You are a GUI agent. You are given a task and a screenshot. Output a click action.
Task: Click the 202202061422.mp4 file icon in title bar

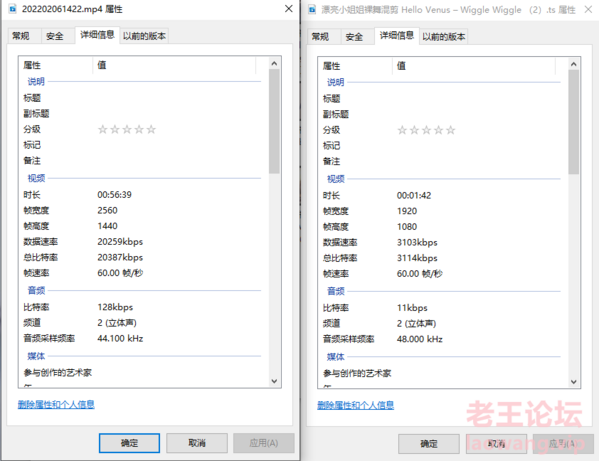pyautogui.click(x=13, y=9)
